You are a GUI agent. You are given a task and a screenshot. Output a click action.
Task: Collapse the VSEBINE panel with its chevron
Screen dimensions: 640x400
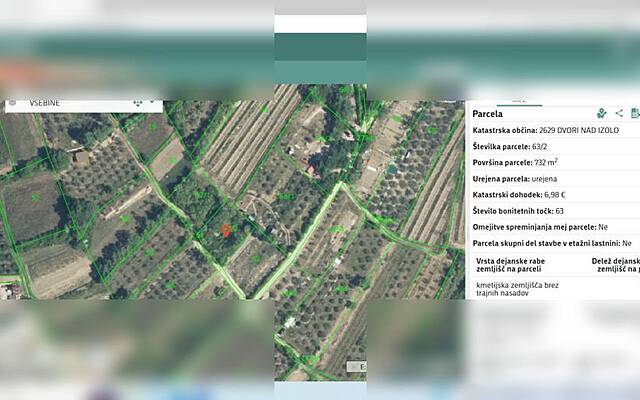tap(152, 102)
